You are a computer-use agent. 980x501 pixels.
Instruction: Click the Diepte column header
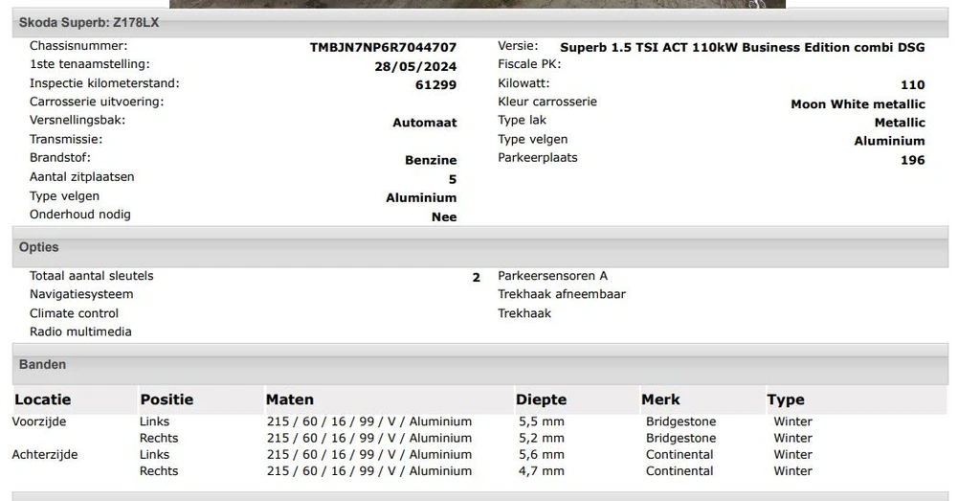(x=542, y=399)
